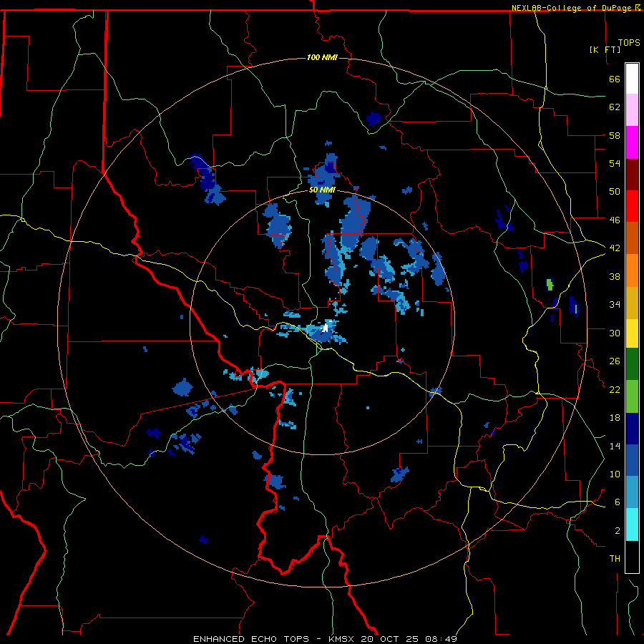Screen dimensions: 644x644
Task: Click the legend value 6
Action: pos(617,502)
